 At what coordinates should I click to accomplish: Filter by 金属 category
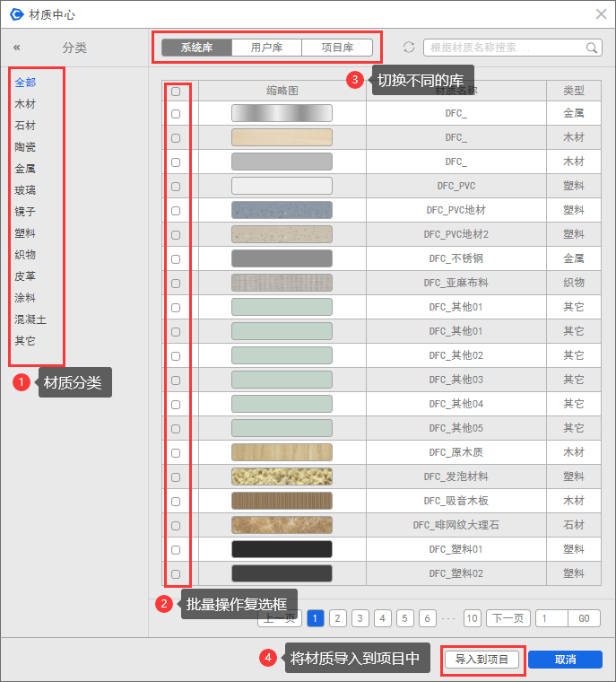point(25,169)
